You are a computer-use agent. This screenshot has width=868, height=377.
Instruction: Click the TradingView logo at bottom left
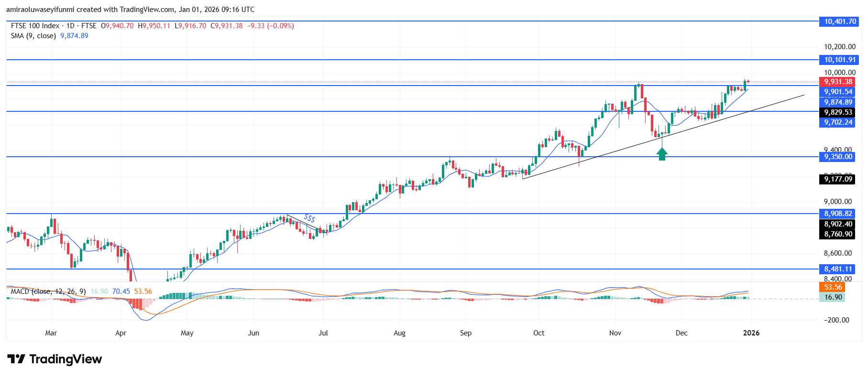pyautogui.click(x=55, y=359)
